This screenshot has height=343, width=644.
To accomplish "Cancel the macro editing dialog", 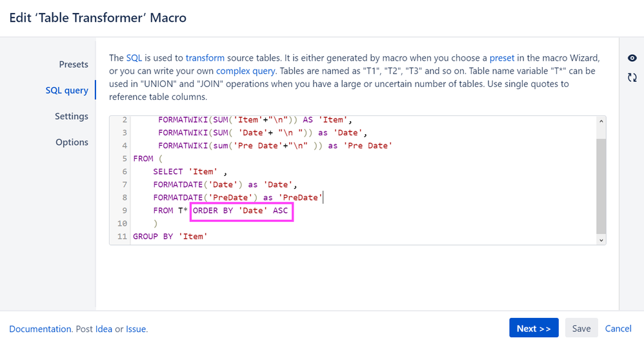I will pos(618,328).
